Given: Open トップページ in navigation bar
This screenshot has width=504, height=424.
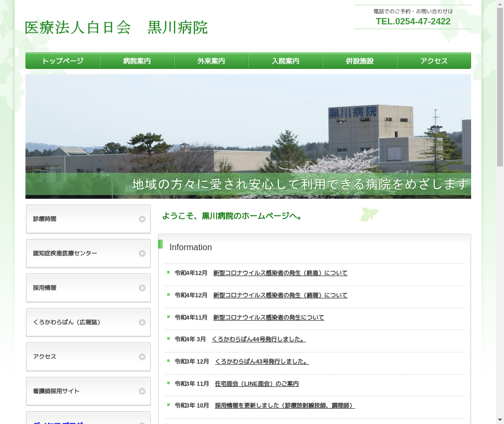Looking at the screenshot, I should [63, 61].
